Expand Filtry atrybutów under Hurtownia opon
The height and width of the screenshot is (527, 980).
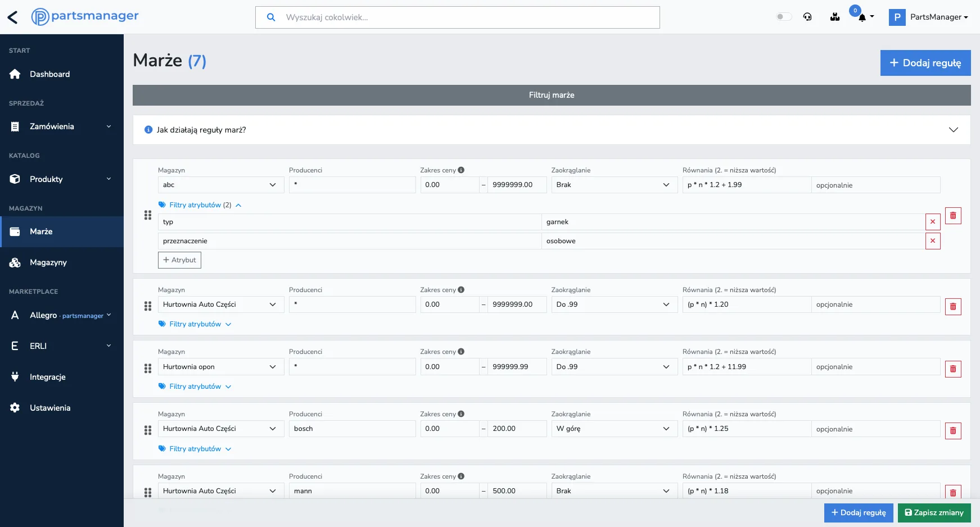(195, 387)
